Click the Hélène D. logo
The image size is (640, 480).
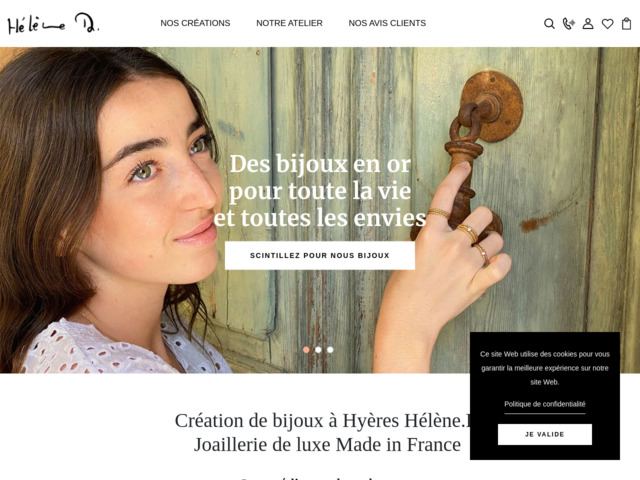coord(53,23)
